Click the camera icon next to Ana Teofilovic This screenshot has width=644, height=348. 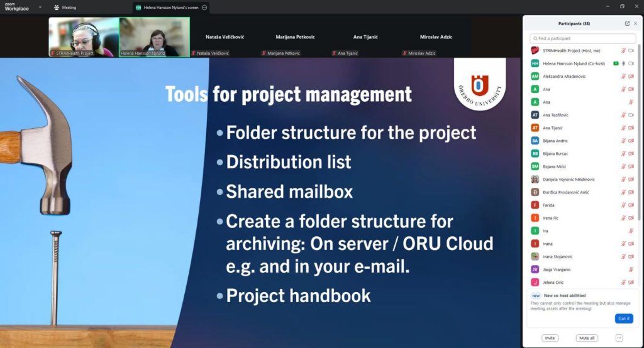pos(631,115)
